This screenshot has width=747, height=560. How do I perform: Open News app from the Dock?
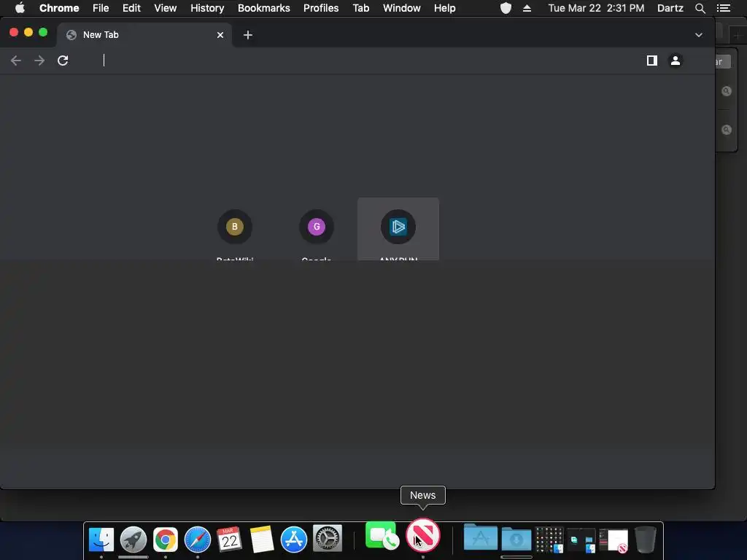423,535
